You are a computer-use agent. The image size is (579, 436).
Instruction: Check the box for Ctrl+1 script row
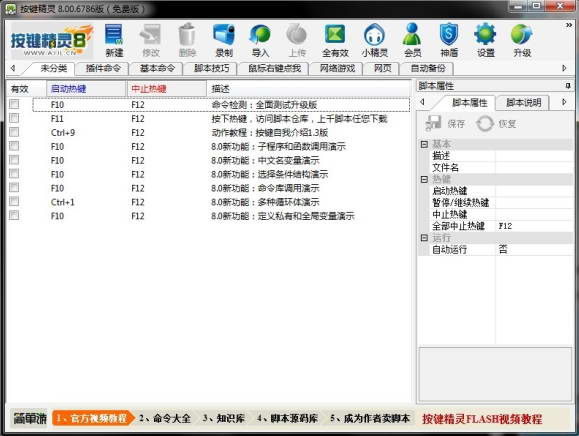(14, 202)
